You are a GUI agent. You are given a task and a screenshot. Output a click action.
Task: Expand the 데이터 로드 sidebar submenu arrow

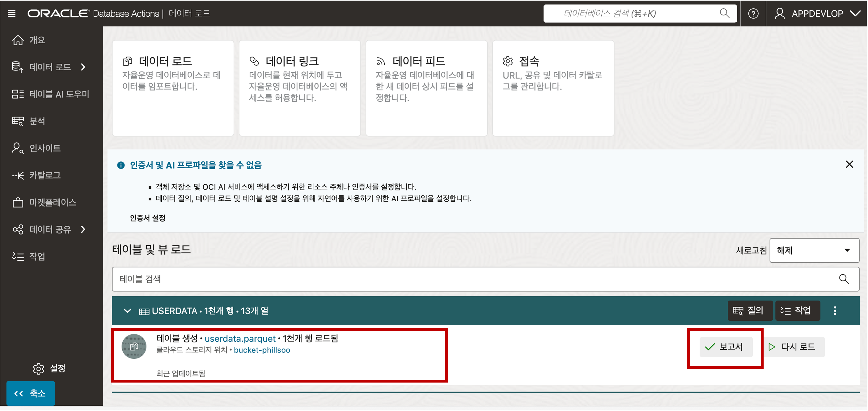click(x=83, y=67)
